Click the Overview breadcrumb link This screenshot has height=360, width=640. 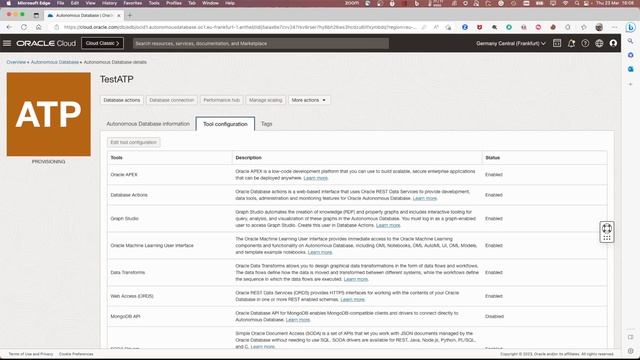click(x=16, y=62)
